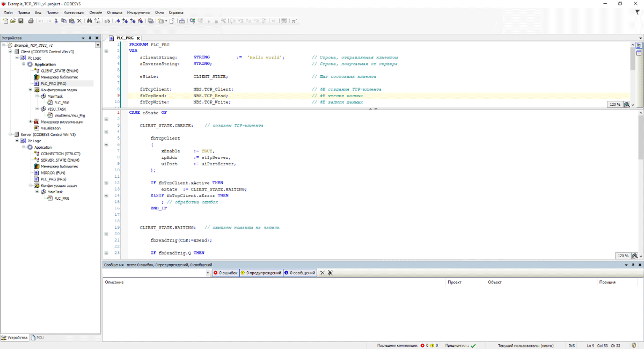The height and width of the screenshot is (349, 644).
Task: Clear all messages in messages panel
Action: (323, 273)
